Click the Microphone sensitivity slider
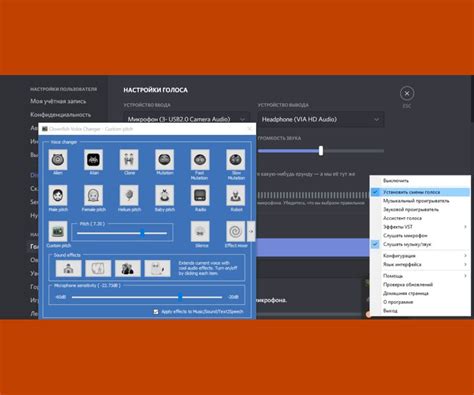This screenshot has width=474, height=395. tap(147, 297)
